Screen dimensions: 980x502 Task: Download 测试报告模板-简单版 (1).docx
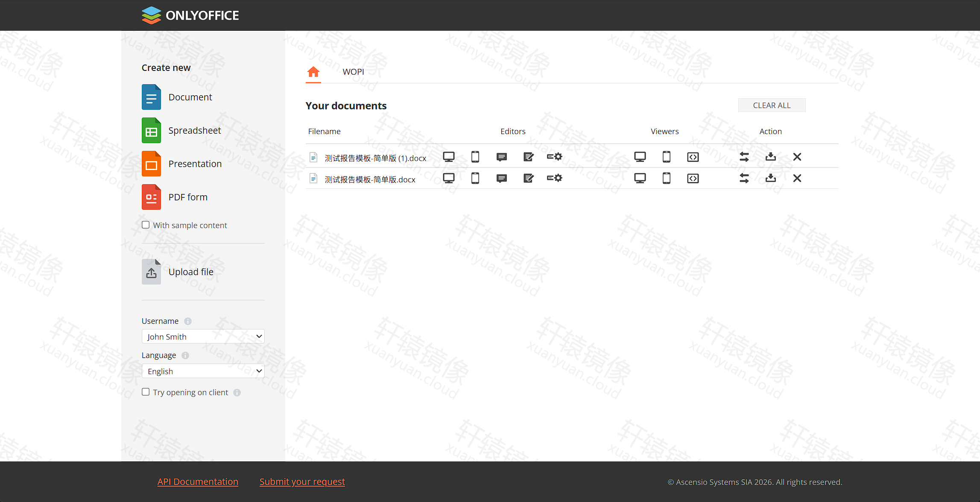coord(771,157)
